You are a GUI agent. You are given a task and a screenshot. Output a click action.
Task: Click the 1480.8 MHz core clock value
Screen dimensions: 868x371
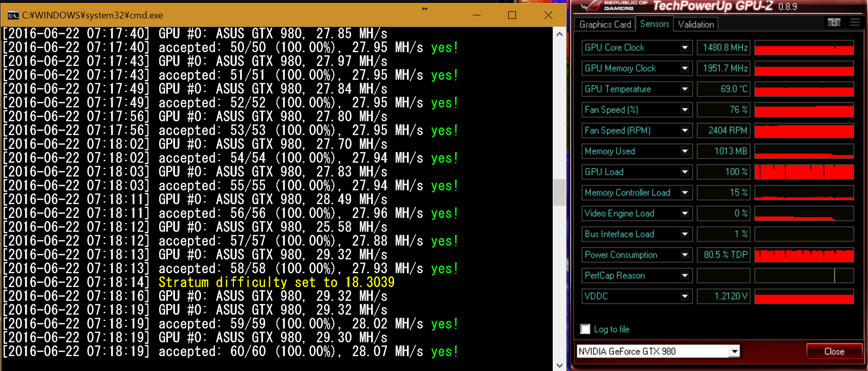point(724,48)
